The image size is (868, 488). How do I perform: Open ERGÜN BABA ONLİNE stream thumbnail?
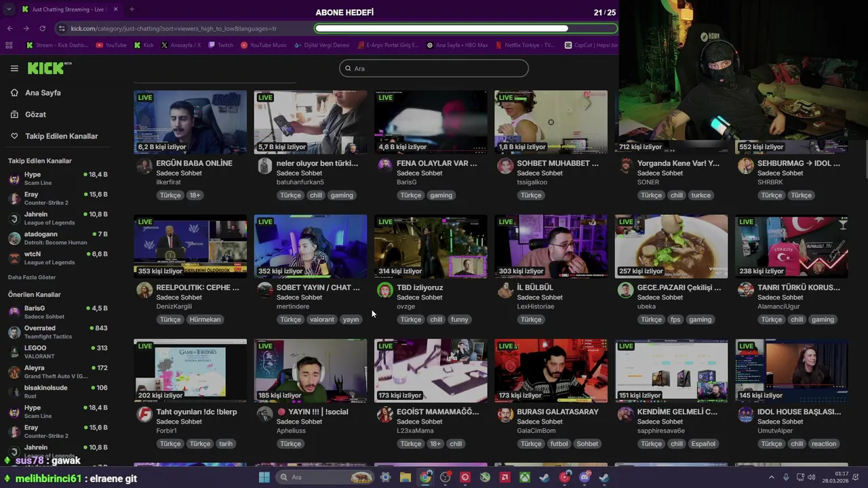(x=191, y=122)
